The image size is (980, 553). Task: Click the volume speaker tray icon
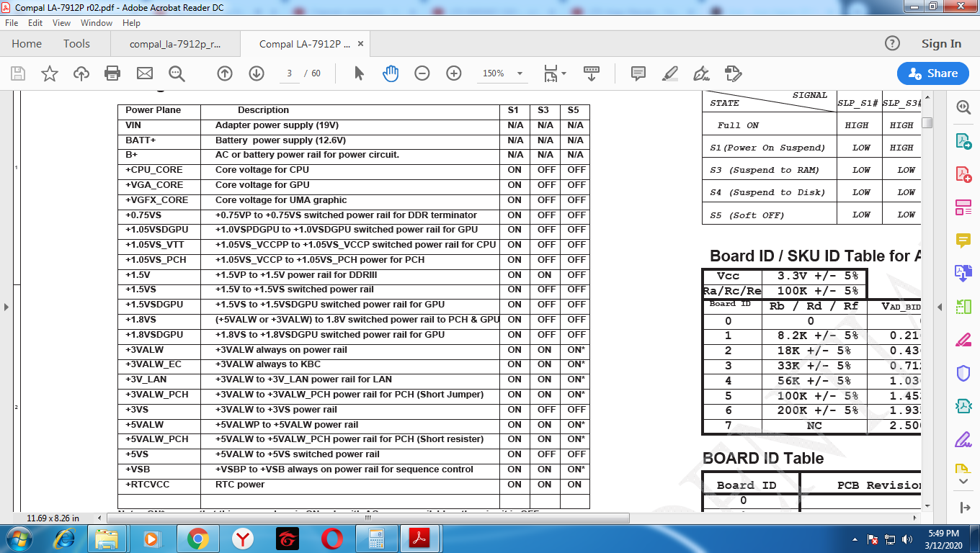click(x=908, y=539)
